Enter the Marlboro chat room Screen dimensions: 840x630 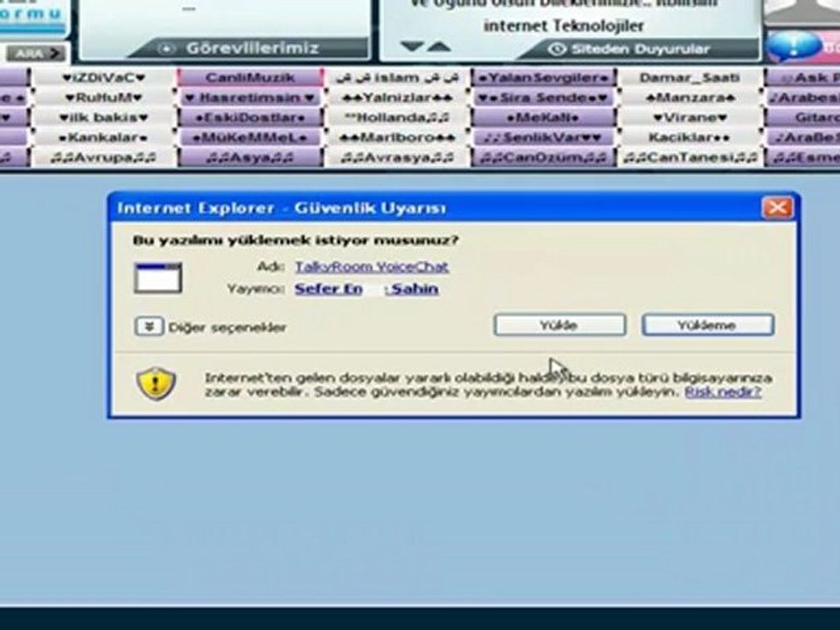point(397,137)
